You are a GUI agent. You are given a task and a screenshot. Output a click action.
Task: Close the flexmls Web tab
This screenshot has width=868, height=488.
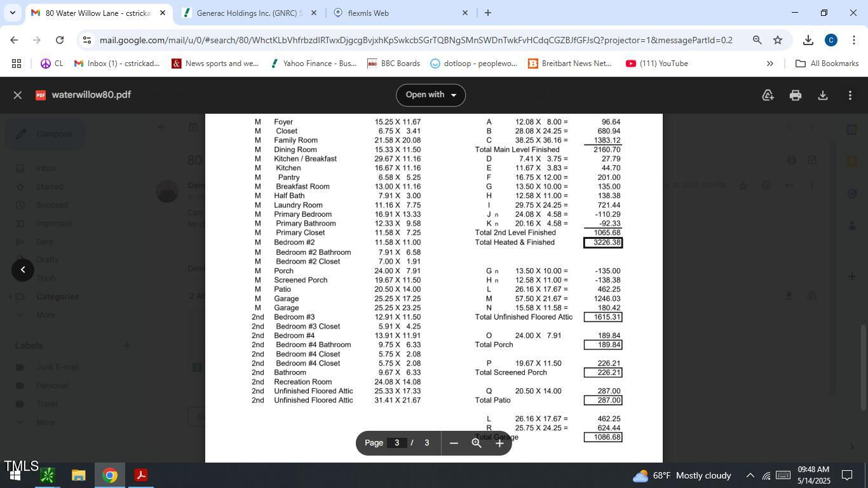(x=465, y=13)
